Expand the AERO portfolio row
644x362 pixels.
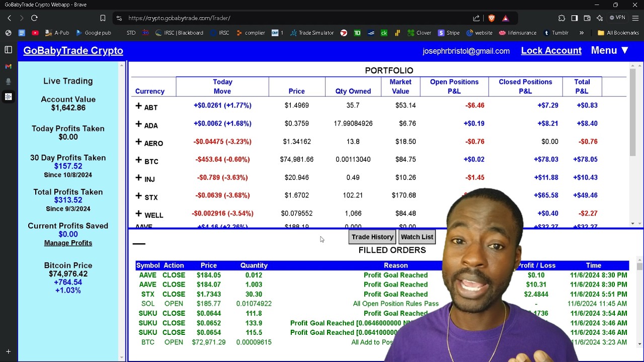[x=139, y=142]
